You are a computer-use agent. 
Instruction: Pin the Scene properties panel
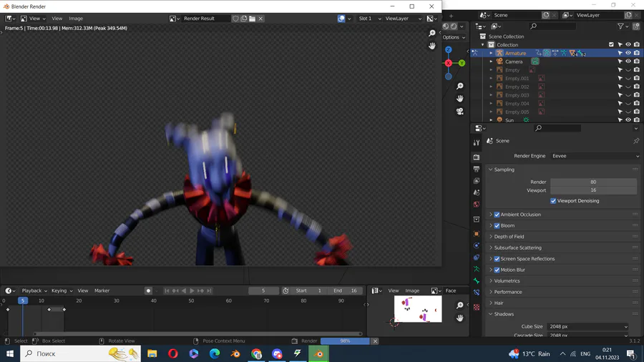[636, 141]
